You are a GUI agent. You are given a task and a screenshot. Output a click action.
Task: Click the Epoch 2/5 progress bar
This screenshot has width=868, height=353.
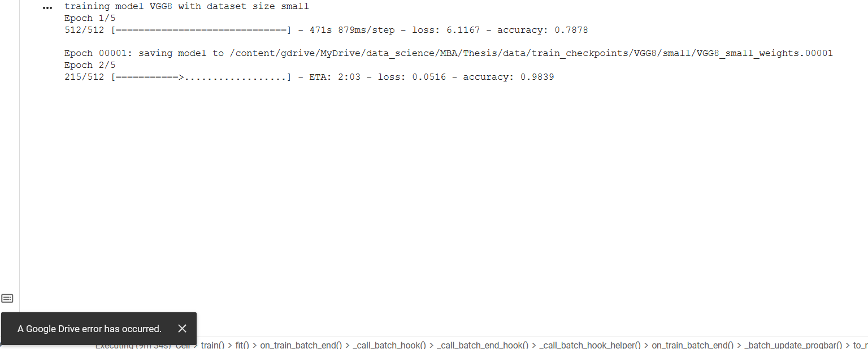click(201, 77)
